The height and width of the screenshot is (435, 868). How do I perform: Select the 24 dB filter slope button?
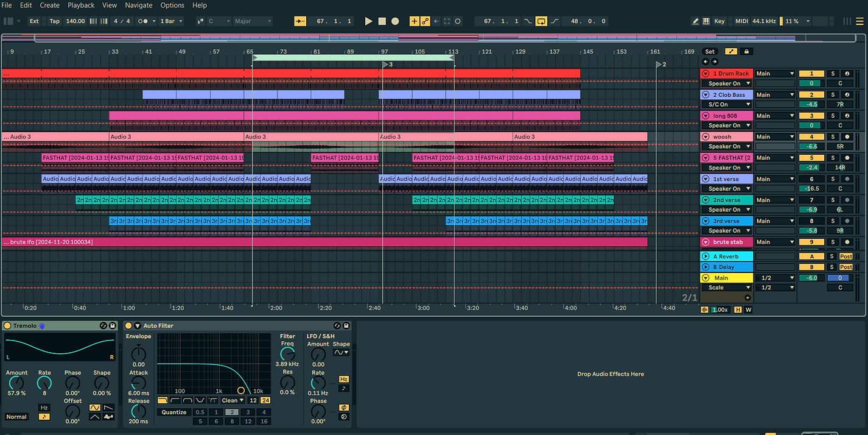(x=265, y=400)
